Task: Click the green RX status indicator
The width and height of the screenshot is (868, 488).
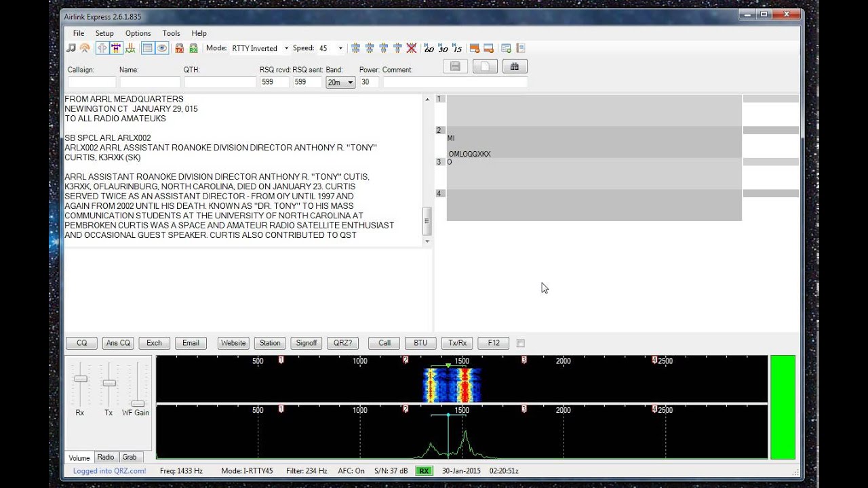Action: pos(424,470)
